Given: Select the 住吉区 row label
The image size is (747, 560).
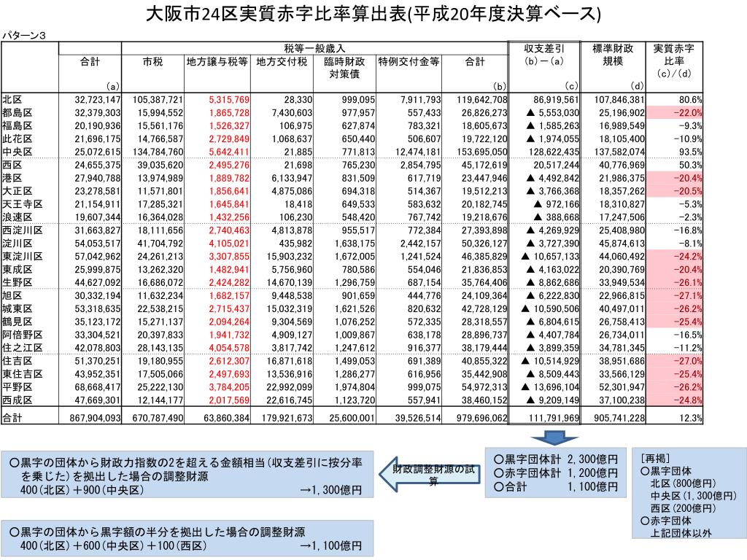Looking at the screenshot, I should (x=18, y=361).
